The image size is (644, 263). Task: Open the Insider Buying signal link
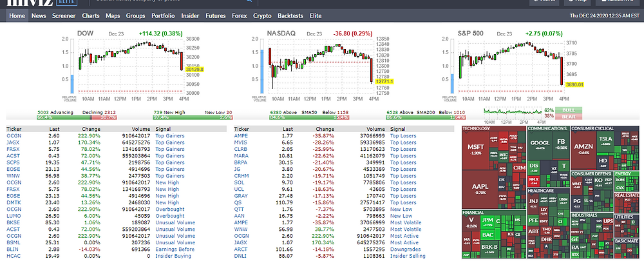[x=173, y=256]
